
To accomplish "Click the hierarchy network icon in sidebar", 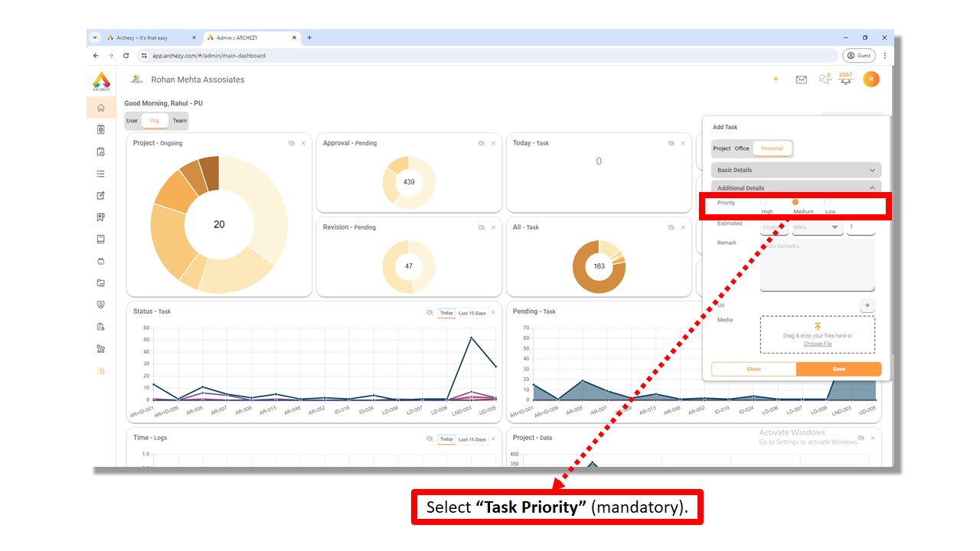I will tap(101, 349).
